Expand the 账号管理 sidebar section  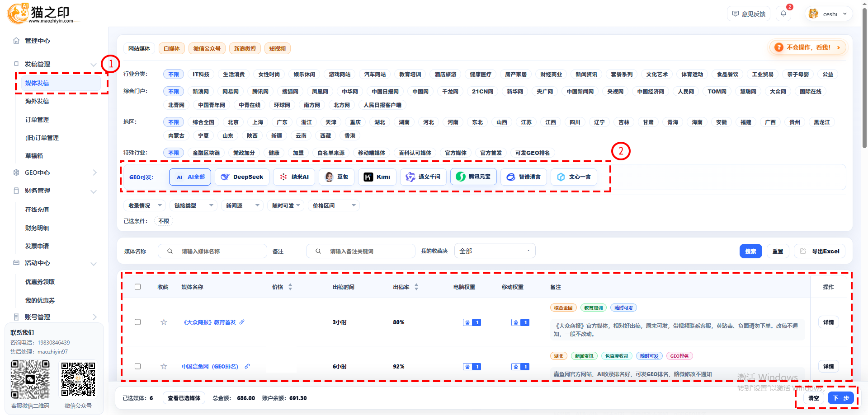click(94, 317)
